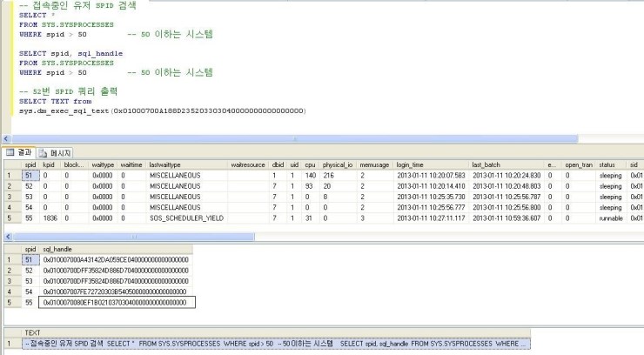
Task: Select row 5 header in first results grid
Action: tap(10, 220)
